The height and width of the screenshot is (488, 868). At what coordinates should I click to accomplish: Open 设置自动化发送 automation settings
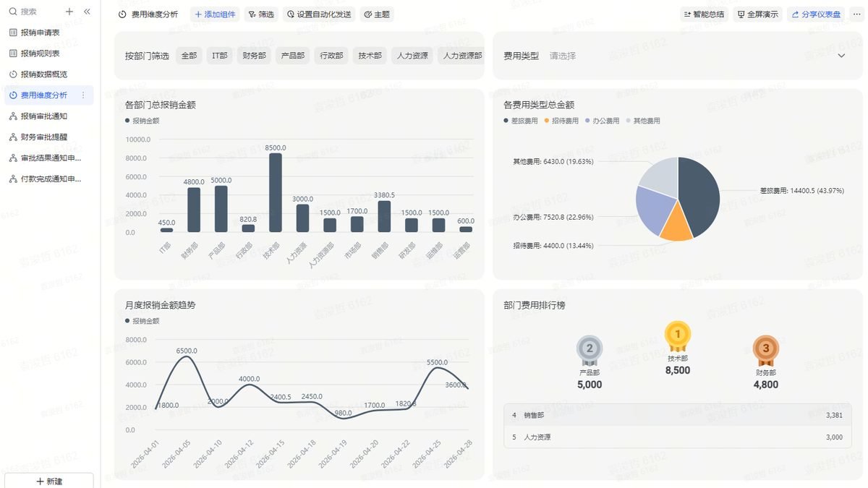click(x=318, y=14)
